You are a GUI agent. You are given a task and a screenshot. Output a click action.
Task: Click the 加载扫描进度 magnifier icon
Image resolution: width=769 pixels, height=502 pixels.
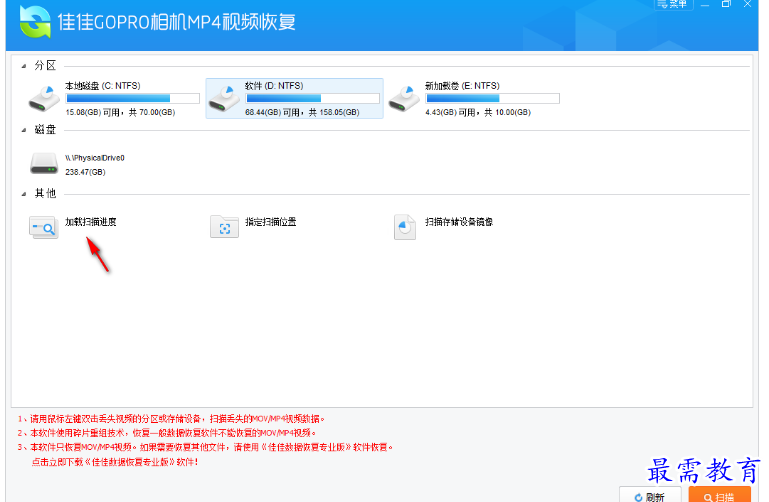pyautogui.click(x=44, y=228)
